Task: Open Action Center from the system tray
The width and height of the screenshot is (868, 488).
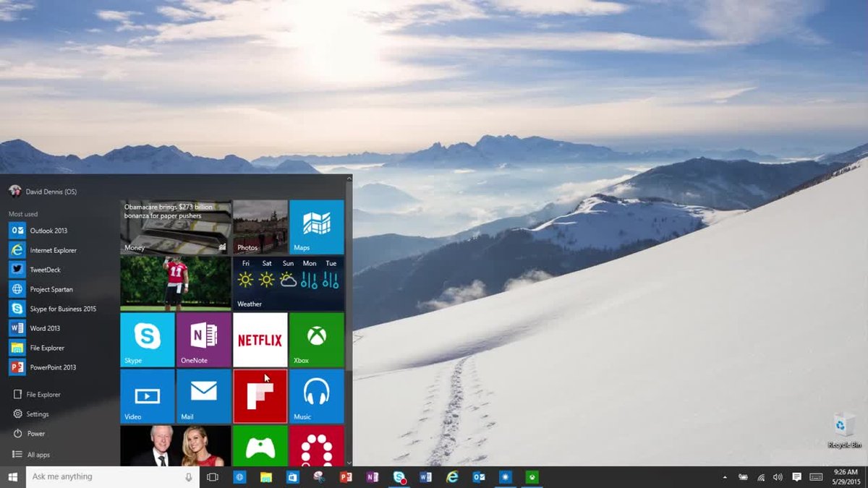Action: [796, 477]
